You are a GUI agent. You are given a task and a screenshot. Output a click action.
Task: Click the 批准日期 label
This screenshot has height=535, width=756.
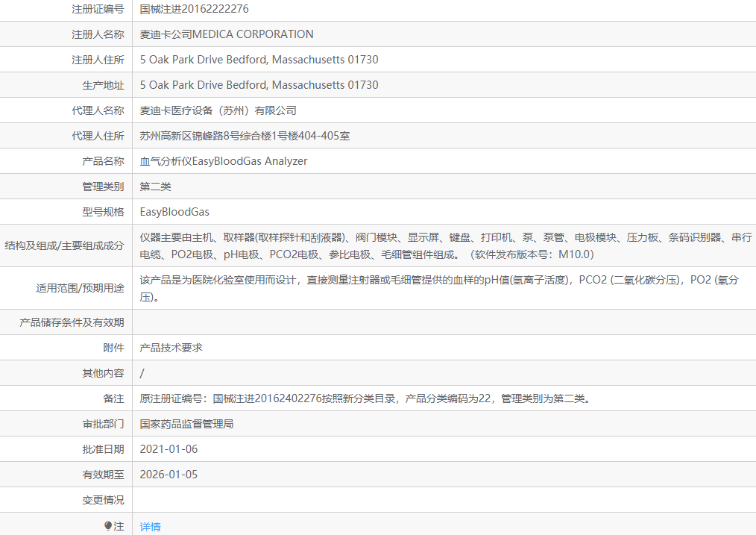point(103,449)
